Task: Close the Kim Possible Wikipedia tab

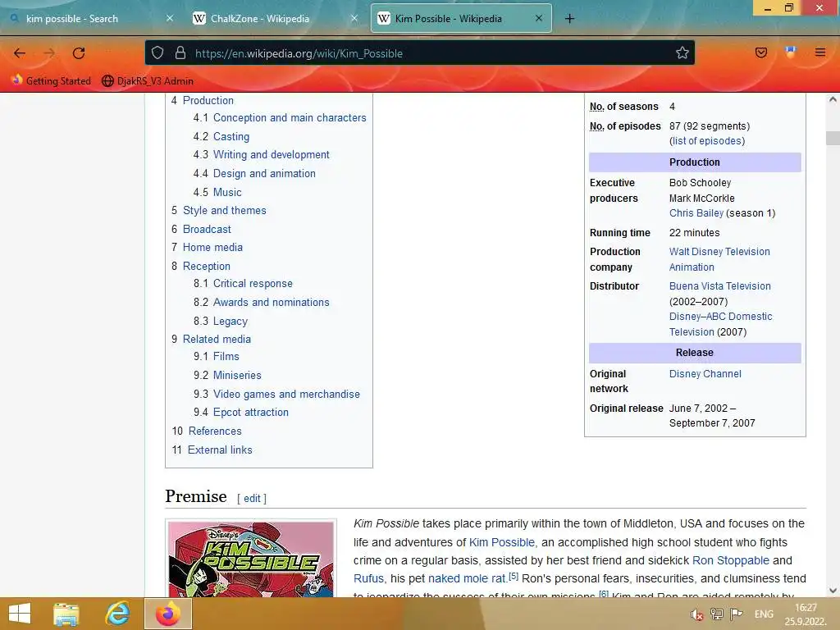Action: coord(539,18)
